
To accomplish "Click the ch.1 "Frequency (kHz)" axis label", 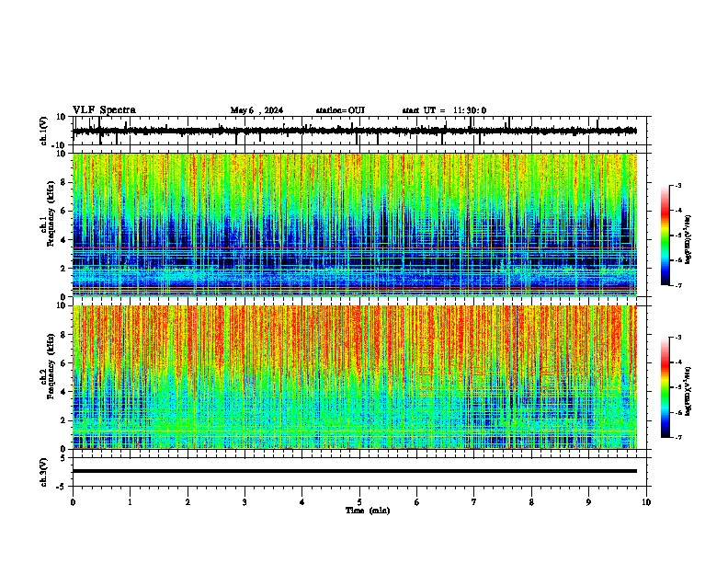I will click(51, 213).
